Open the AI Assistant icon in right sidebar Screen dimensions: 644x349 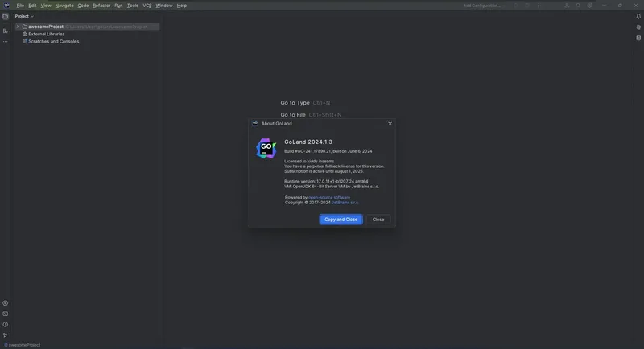(638, 27)
